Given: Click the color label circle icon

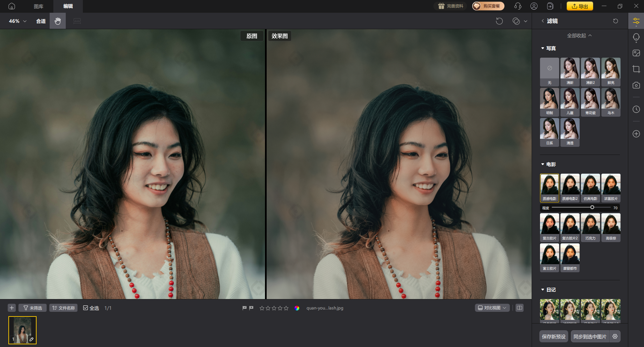Looking at the screenshot, I should tap(297, 308).
